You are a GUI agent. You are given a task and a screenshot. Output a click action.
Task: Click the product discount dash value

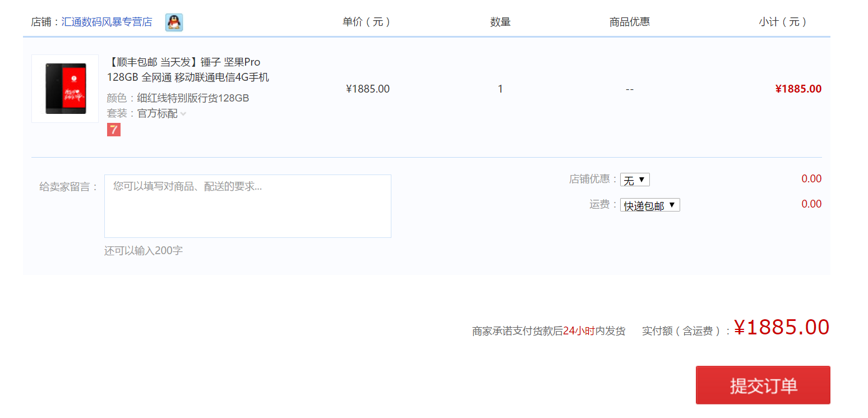point(630,89)
